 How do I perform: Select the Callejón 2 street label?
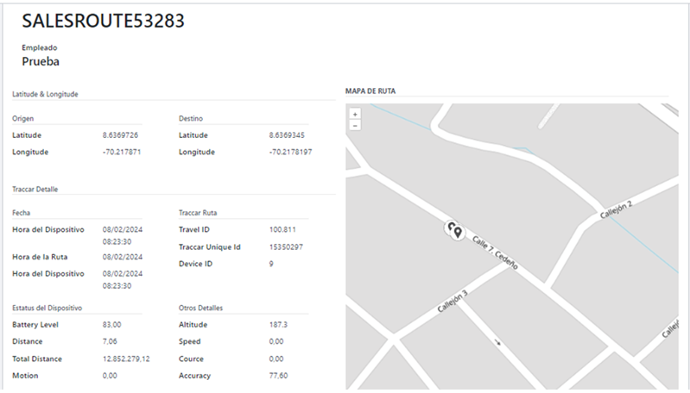616,209
